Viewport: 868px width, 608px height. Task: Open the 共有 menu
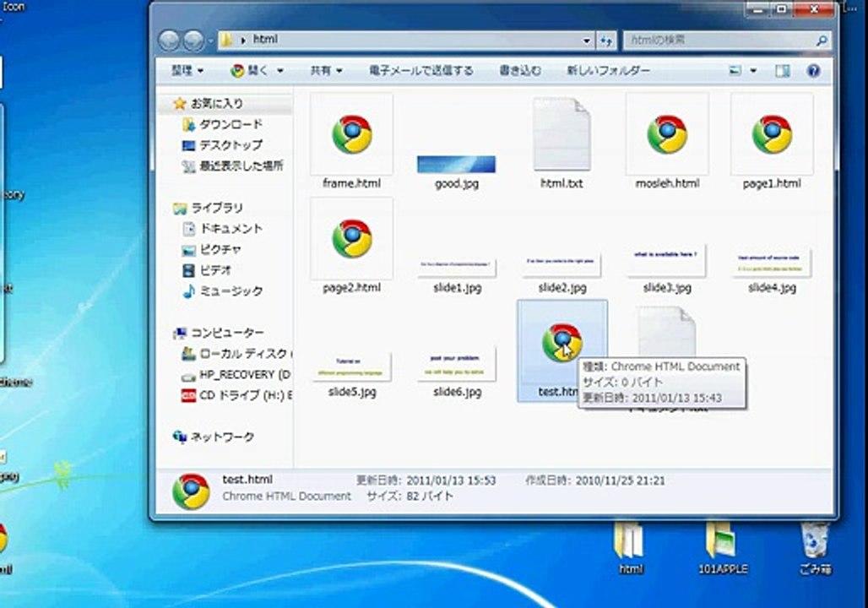click(x=326, y=70)
